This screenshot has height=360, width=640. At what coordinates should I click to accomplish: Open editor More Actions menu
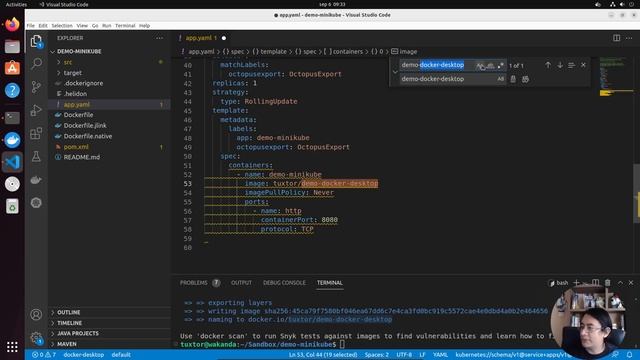629,38
